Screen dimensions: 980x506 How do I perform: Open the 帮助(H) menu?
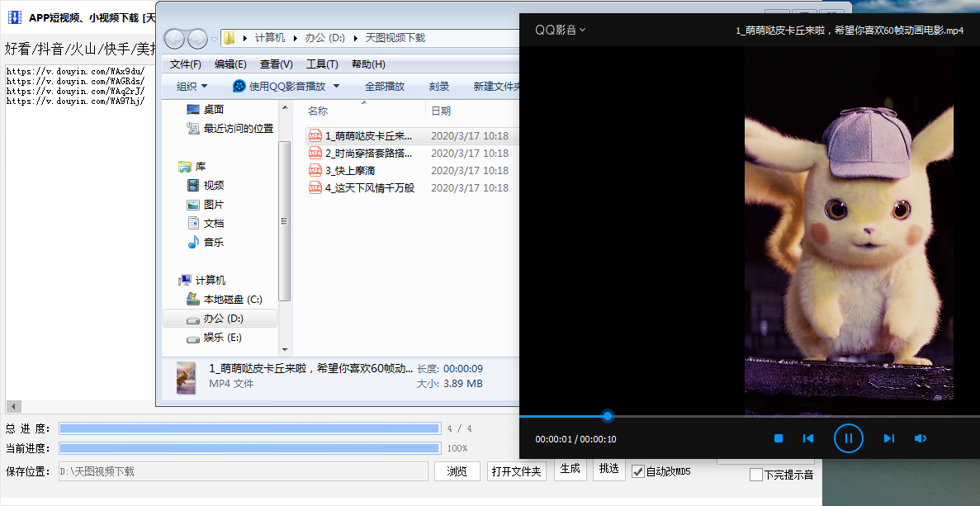368,64
